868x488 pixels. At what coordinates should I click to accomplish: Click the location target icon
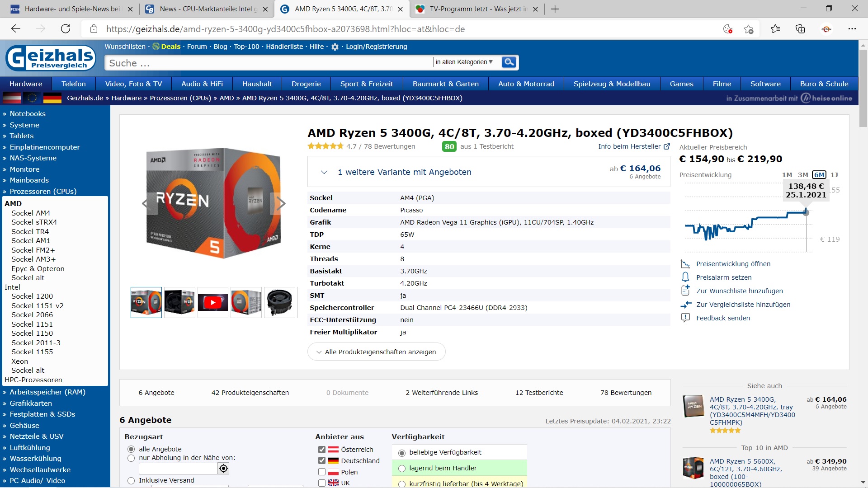coord(223,469)
